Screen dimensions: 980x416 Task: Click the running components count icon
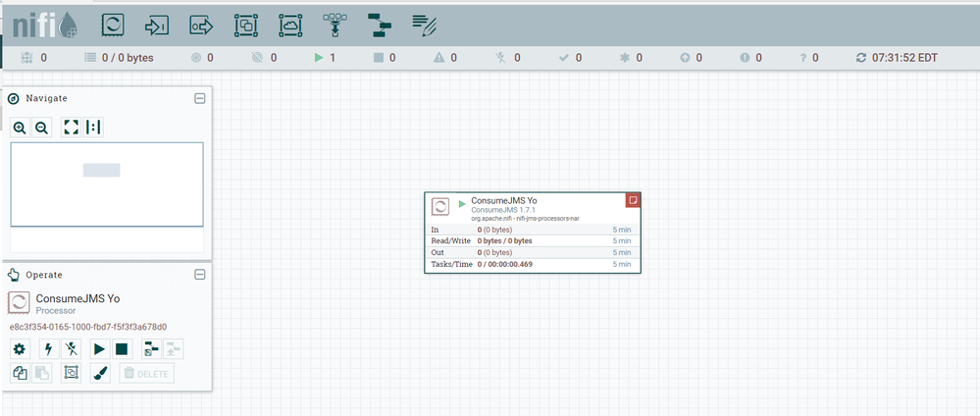tap(319, 58)
